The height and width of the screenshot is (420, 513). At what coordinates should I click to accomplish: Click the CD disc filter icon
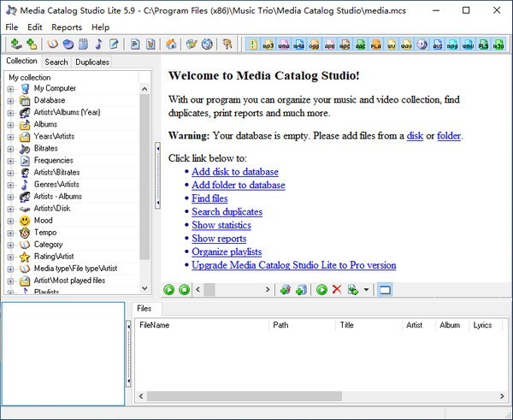[x=422, y=44]
